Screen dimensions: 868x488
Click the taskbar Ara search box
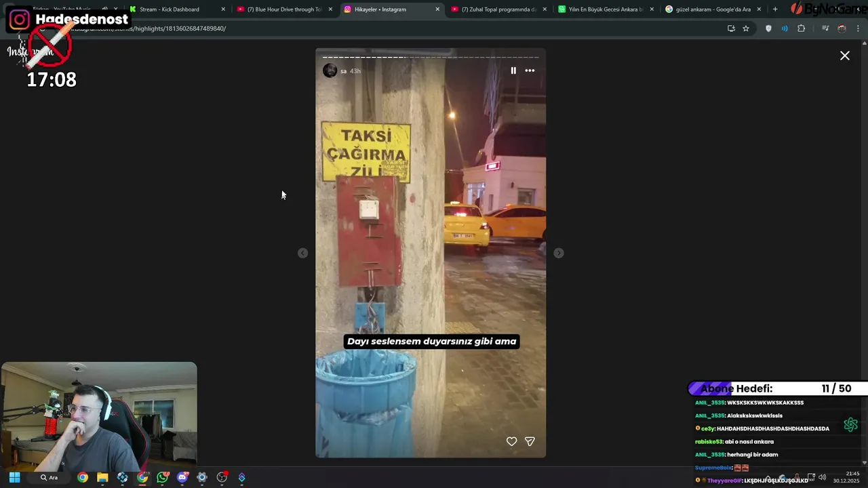[50, 477]
